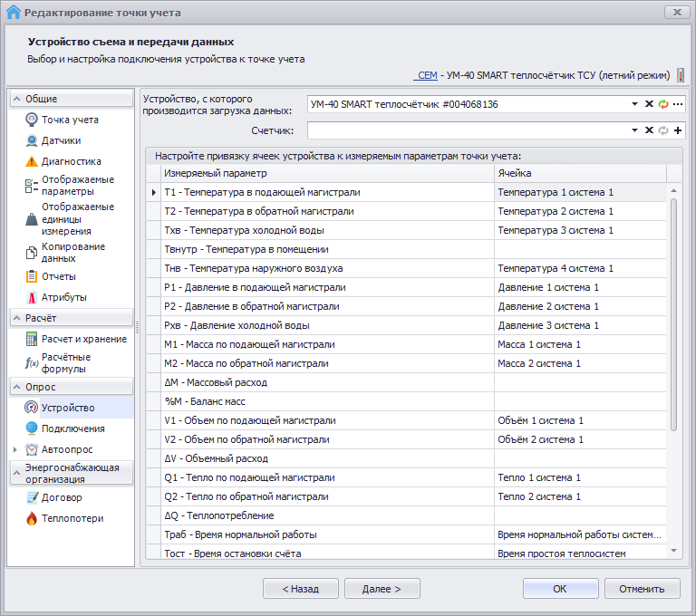The height and width of the screenshot is (616, 696).
Task: Select the Датчики sidebar item
Action: 61,140
